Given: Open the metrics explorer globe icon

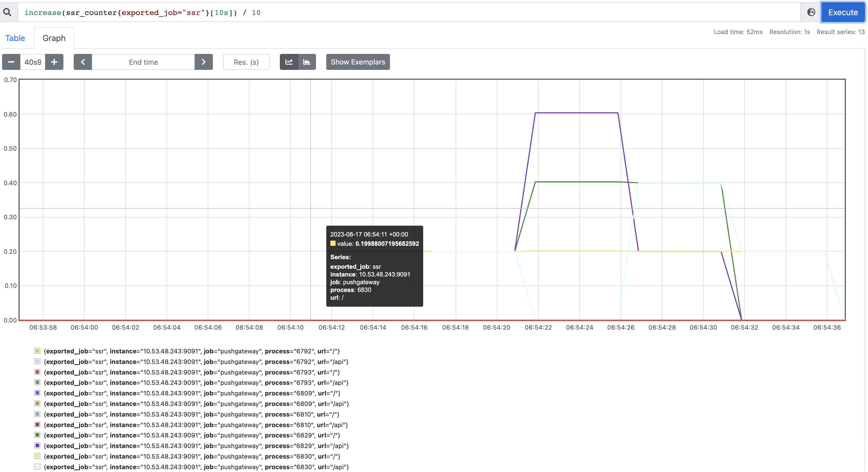Looking at the screenshot, I should 811,12.
